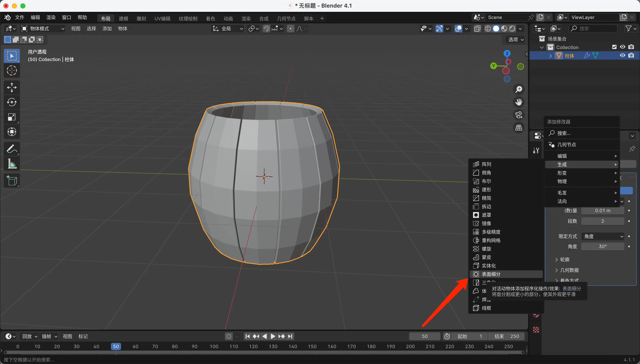Toggle snapping magnet in header
Image resolution: width=640 pixels, height=364 pixels.
pyautogui.click(x=266, y=29)
